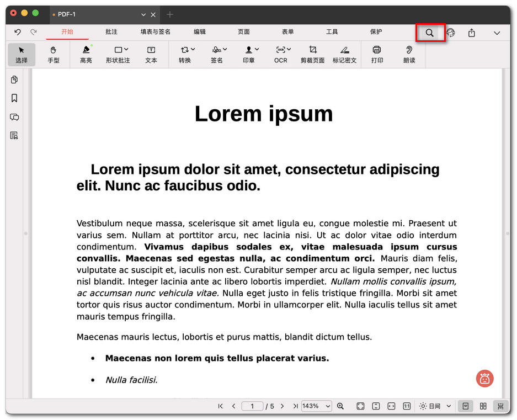This screenshot has height=420, width=517.
Task: Open the Crop Page (剪裁页面) tool
Action: pos(312,55)
